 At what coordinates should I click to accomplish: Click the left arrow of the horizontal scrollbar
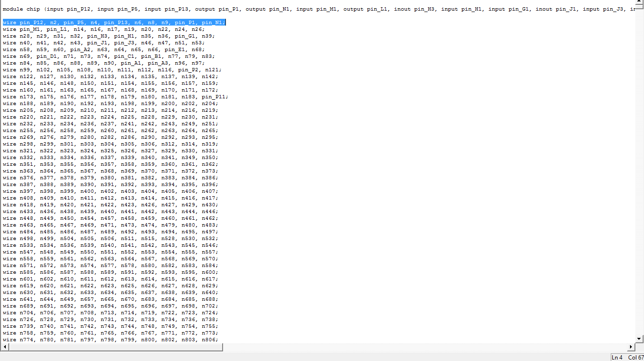click(x=4, y=347)
